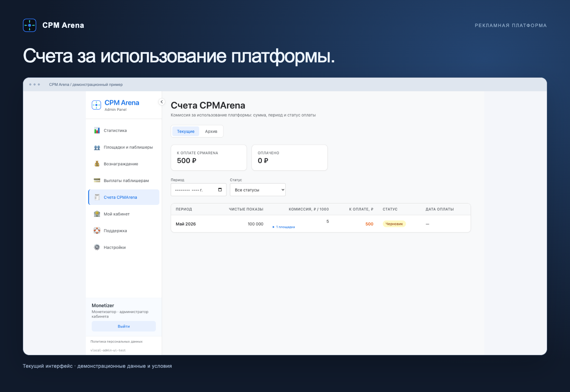Click the Дата оплаты column header
Viewport: 570px width, 392px height.
click(x=440, y=209)
